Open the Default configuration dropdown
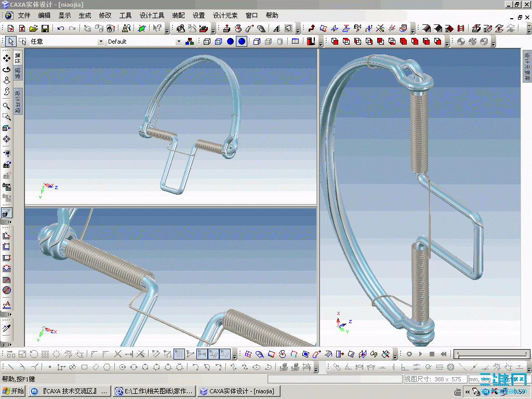The image size is (532, 399). click(179, 42)
